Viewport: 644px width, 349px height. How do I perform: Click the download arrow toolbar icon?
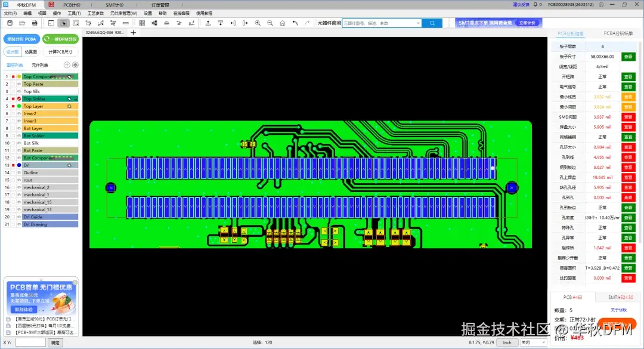[x=221, y=23]
